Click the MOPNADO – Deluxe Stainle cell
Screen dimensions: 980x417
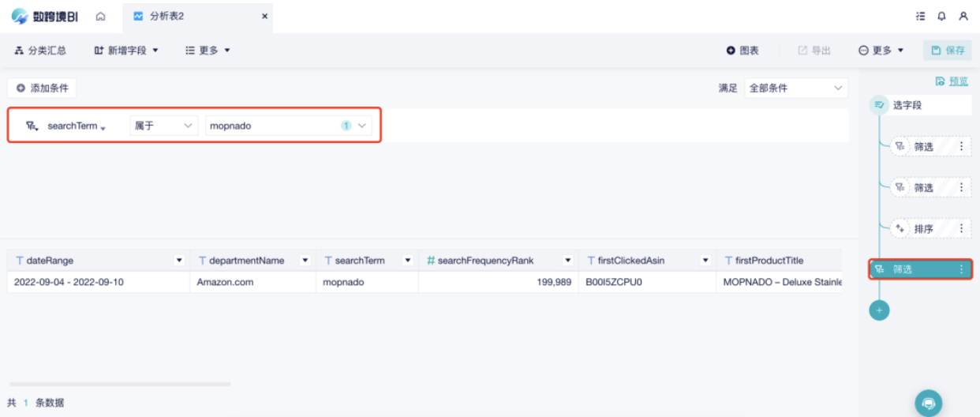pos(780,282)
